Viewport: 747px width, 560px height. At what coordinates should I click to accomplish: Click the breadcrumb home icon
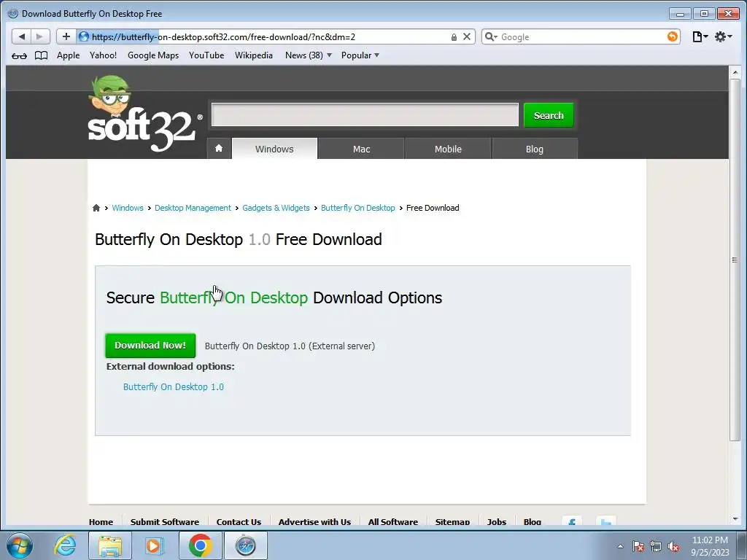(96, 208)
